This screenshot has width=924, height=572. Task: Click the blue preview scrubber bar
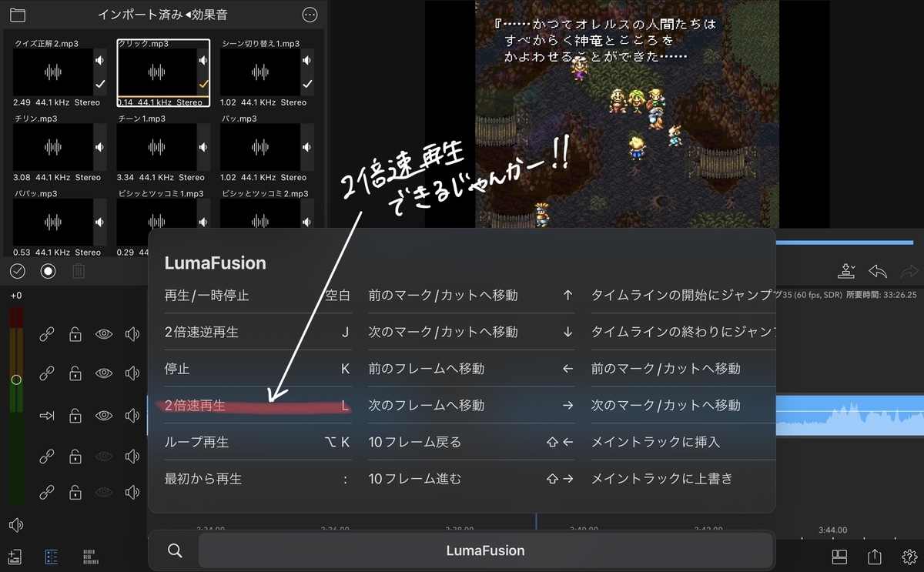(x=845, y=243)
